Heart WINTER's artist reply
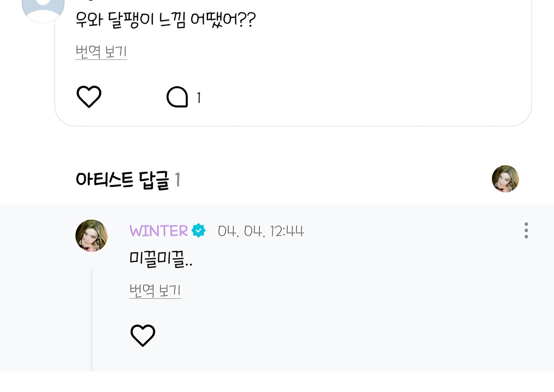Screen dimensions: 554x392 click(x=143, y=335)
